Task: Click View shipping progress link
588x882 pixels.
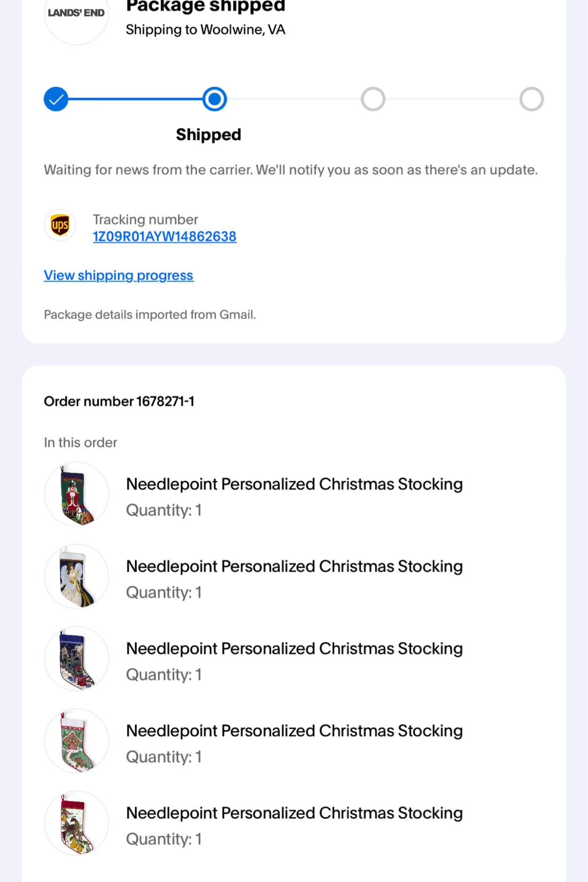Action: pos(119,276)
